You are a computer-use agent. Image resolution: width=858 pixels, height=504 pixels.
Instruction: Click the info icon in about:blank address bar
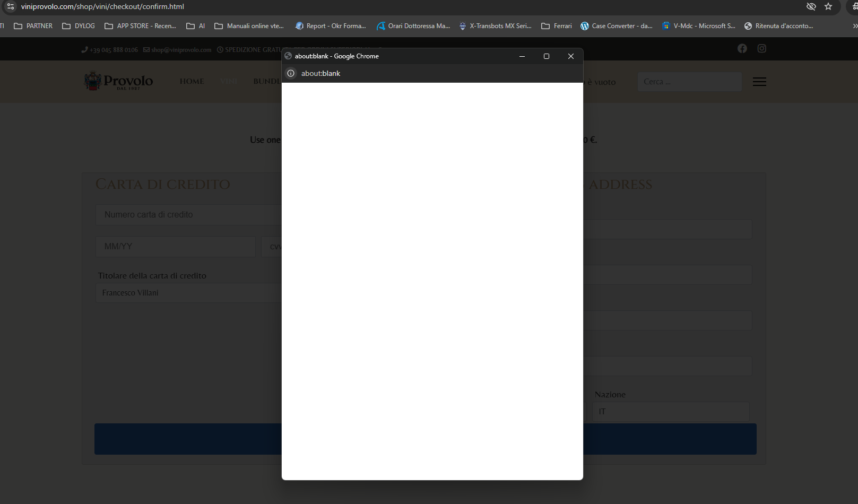(x=291, y=73)
